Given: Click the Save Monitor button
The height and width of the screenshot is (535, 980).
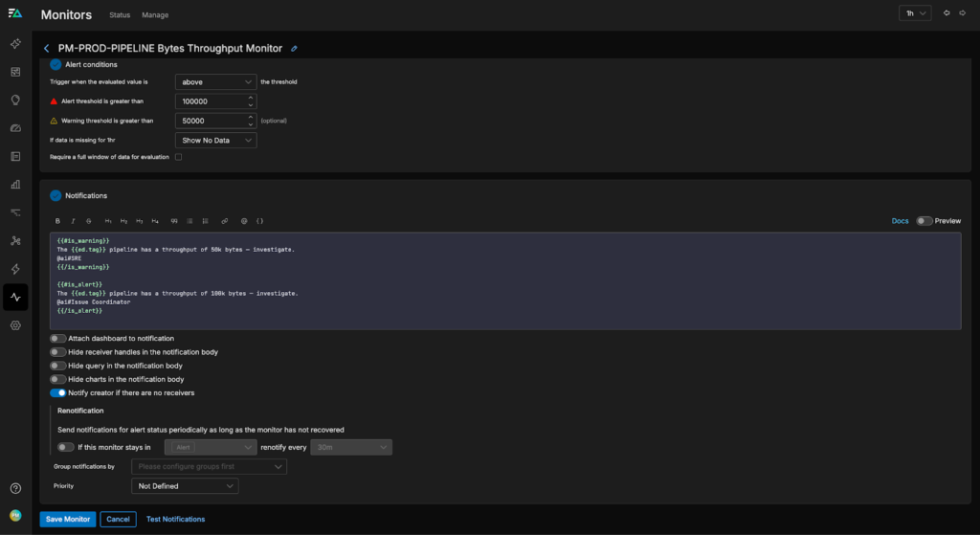Looking at the screenshot, I should pos(68,519).
